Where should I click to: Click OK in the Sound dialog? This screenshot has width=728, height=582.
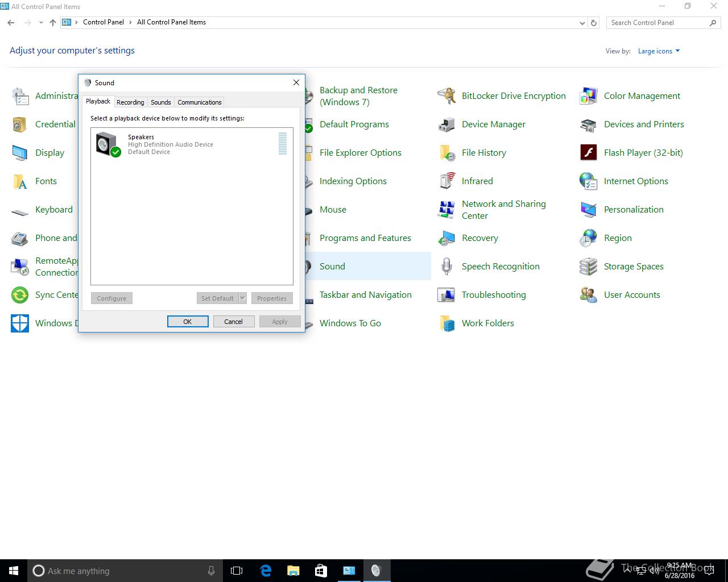(188, 322)
